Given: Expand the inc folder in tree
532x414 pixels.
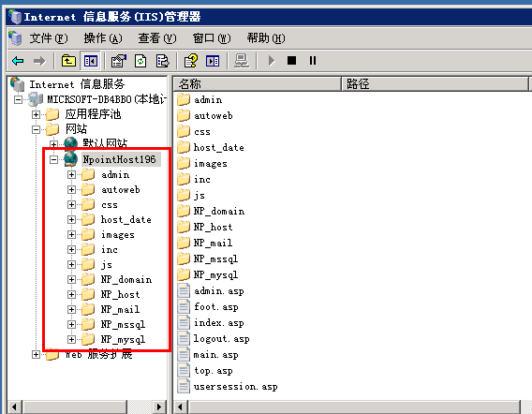Looking at the screenshot, I should coord(71,249).
